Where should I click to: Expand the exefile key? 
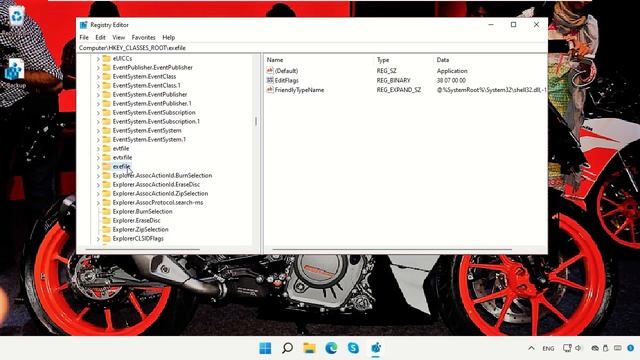[98, 167]
